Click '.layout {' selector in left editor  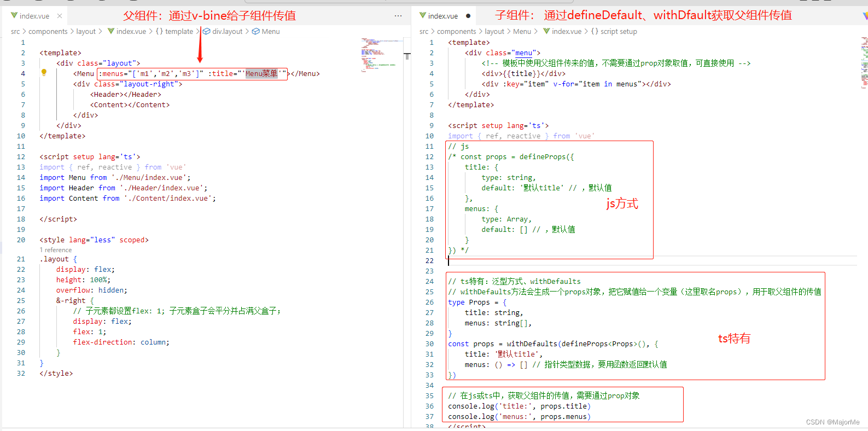point(58,259)
